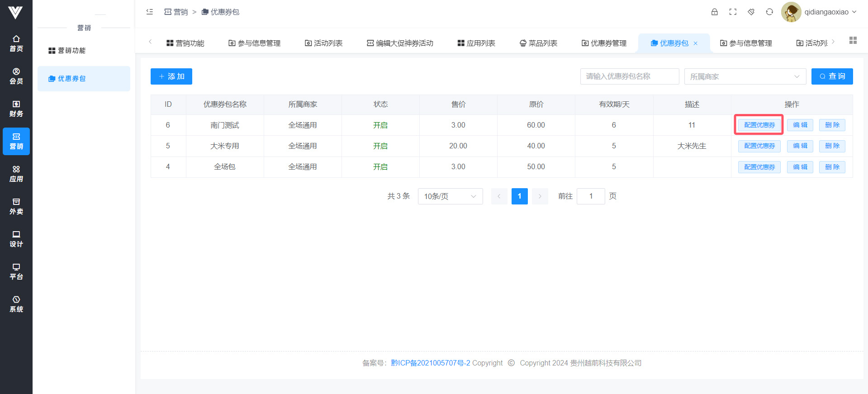
Task: Open the 10条/页 page size dropdown
Action: point(450,196)
